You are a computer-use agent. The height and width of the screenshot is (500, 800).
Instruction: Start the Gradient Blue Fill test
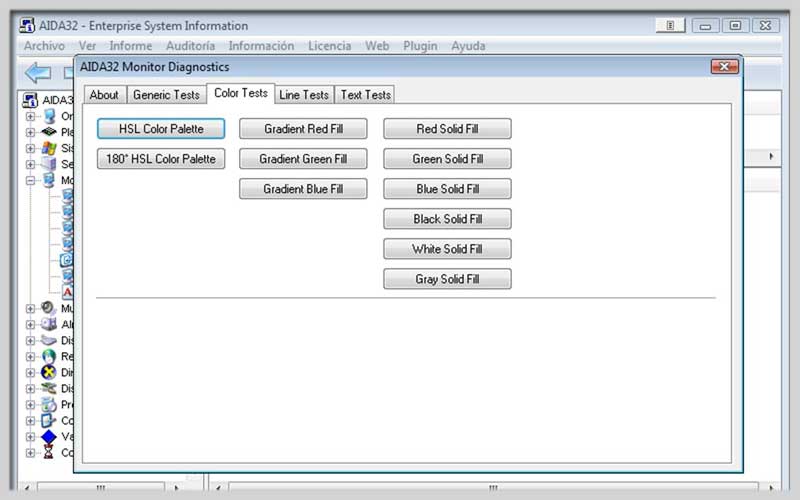[303, 189]
